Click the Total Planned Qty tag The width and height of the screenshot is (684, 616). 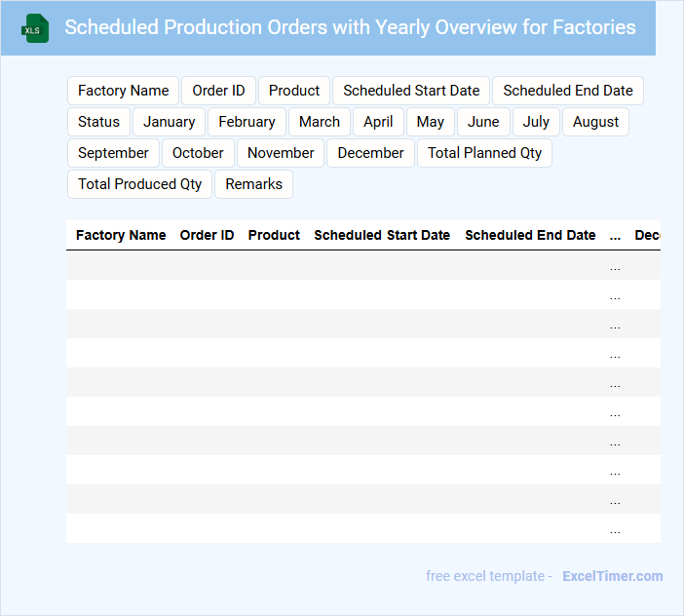[x=484, y=153]
